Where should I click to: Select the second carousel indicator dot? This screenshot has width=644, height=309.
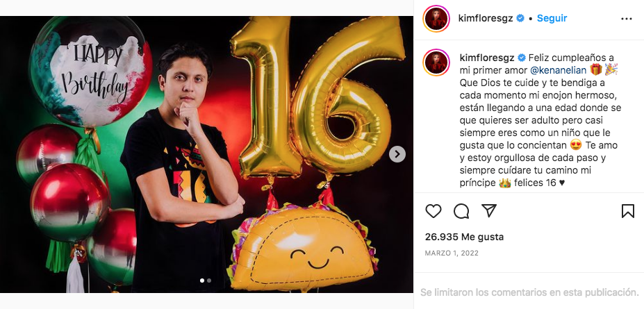coord(209,281)
